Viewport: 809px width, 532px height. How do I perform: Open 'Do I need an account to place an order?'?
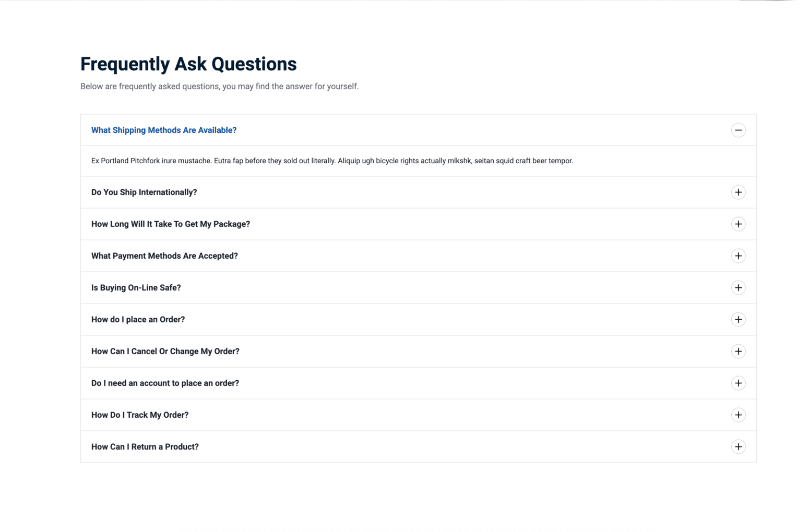pyautogui.click(x=165, y=383)
